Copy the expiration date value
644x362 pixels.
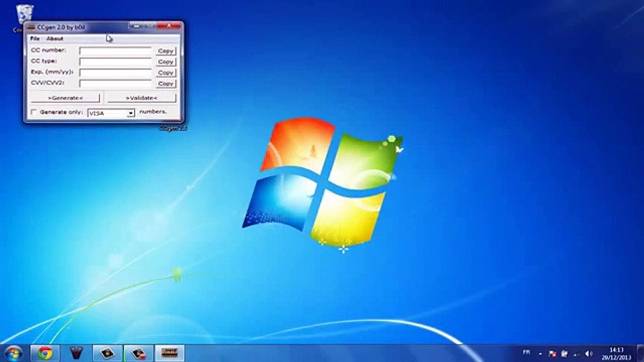166,73
